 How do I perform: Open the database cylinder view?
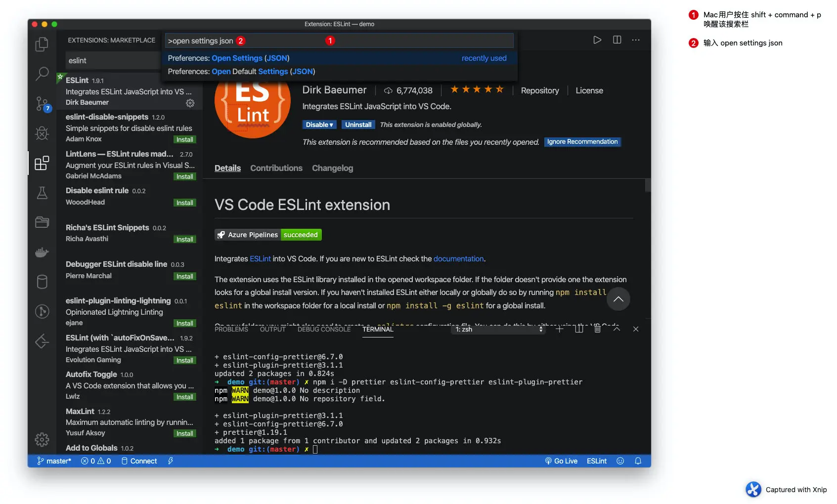42,282
